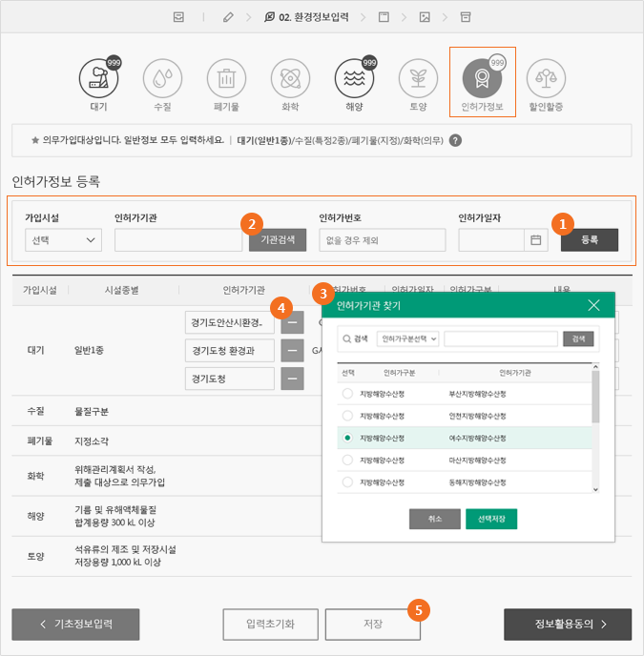Click the dialog search text field
Image resolution: width=644 pixels, height=656 pixels.
501,338
